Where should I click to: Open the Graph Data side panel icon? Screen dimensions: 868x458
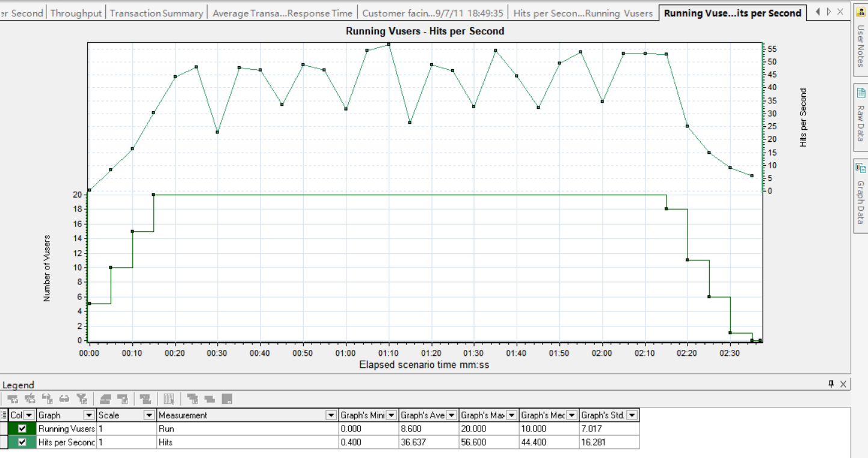[x=860, y=169]
